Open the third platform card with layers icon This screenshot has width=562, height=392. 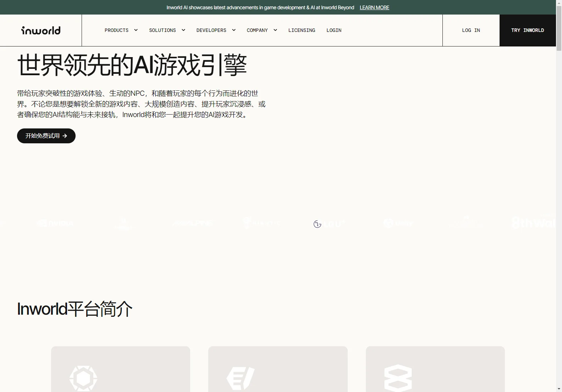(x=435, y=369)
